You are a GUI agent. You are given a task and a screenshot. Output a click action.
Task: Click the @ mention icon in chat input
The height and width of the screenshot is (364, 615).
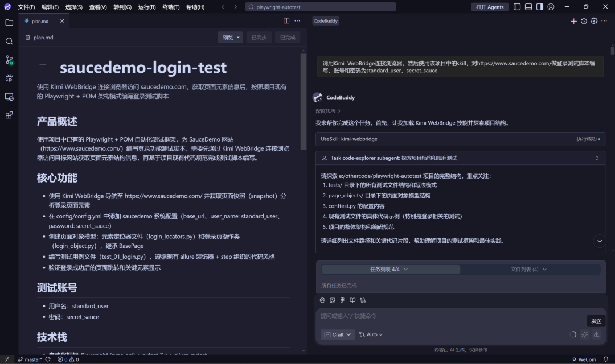[322, 300]
